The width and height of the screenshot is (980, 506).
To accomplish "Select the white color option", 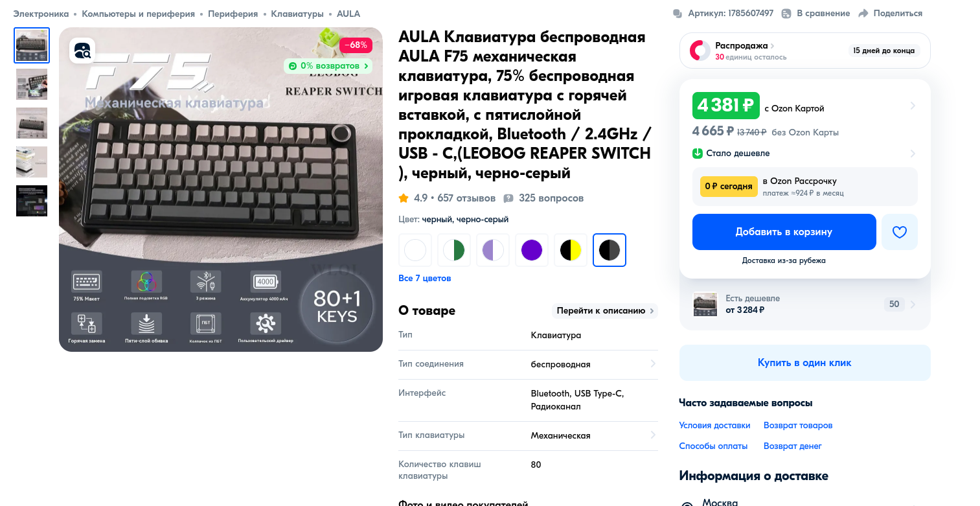I will [415, 250].
